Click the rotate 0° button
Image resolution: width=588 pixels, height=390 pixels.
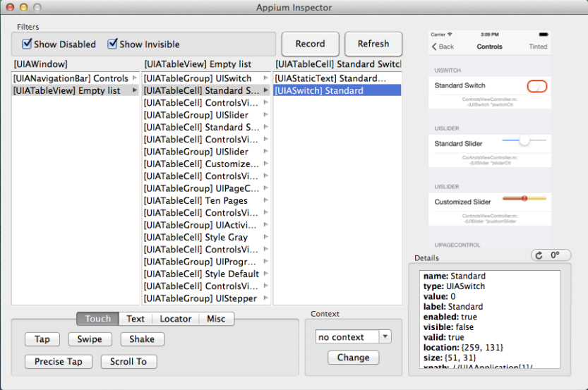(x=551, y=255)
